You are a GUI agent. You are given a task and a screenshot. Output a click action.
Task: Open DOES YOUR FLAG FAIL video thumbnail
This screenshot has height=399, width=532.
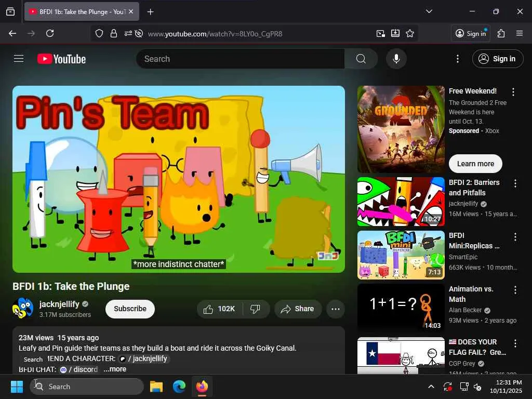point(401,355)
